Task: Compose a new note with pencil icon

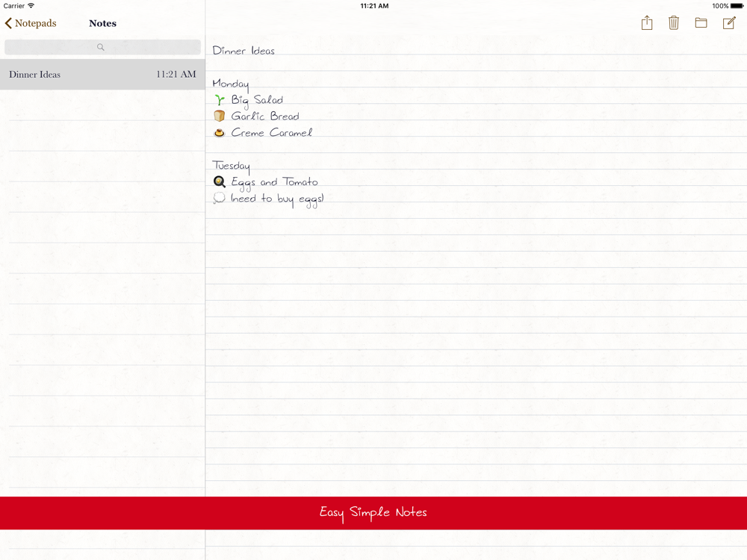Action: tap(729, 22)
